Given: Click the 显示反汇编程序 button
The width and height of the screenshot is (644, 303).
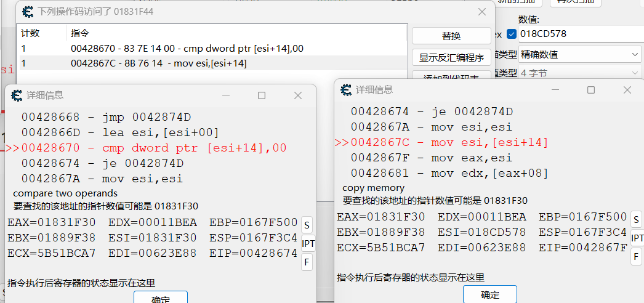Looking at the screenshot, I should (451, 57).
